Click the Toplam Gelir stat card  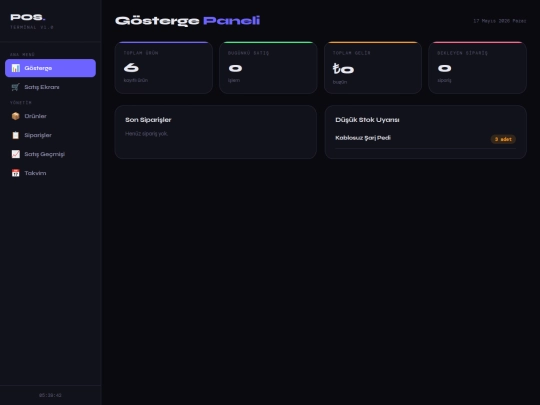373,68
